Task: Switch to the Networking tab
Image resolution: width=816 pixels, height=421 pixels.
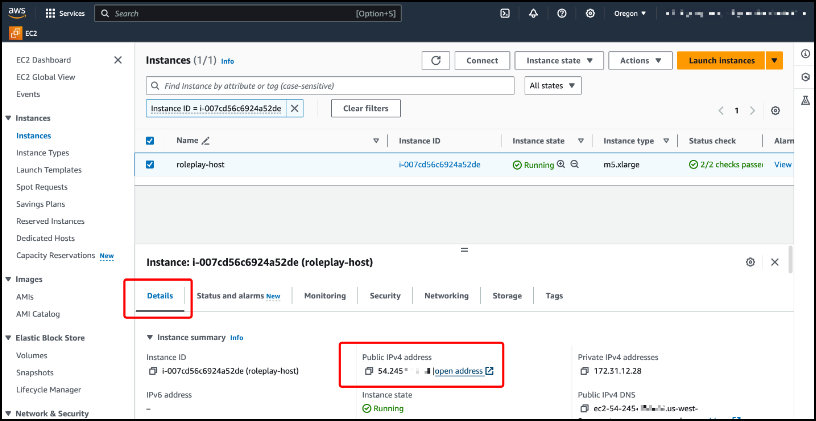Action: (446, 296)
